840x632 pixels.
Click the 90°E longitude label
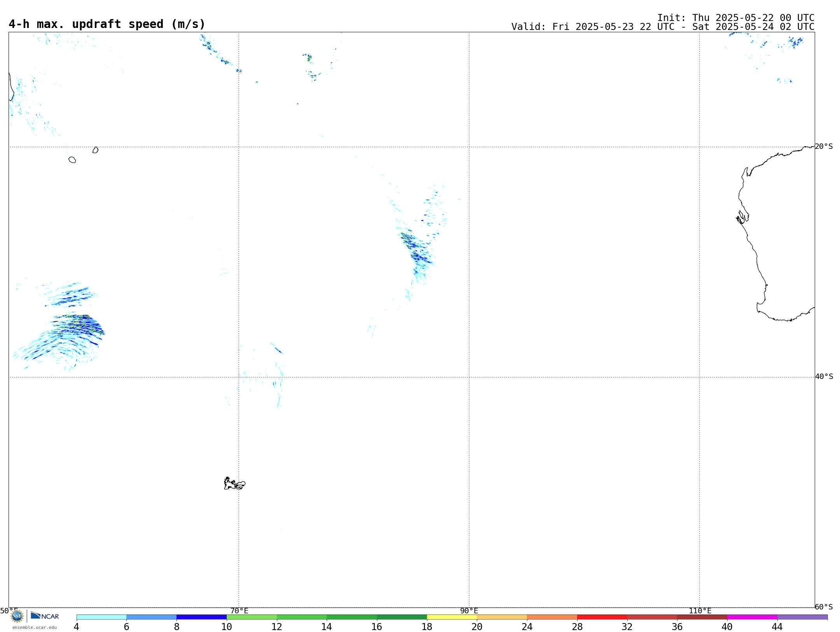tap(469, 611)
